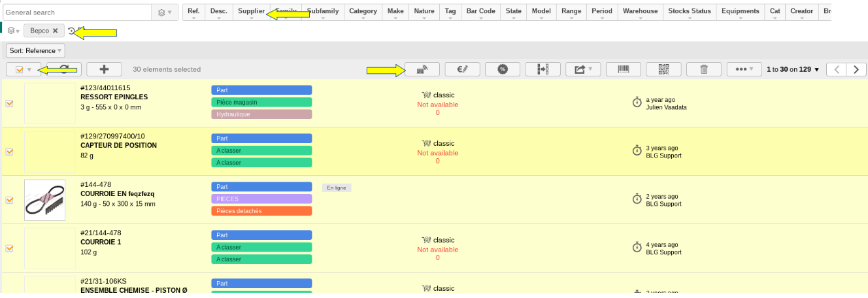The width and height of the screenshot is (868, 298).
Task: Uncheck the COURROIE 1 row checkbox
Action: click(x=9, y=248)
